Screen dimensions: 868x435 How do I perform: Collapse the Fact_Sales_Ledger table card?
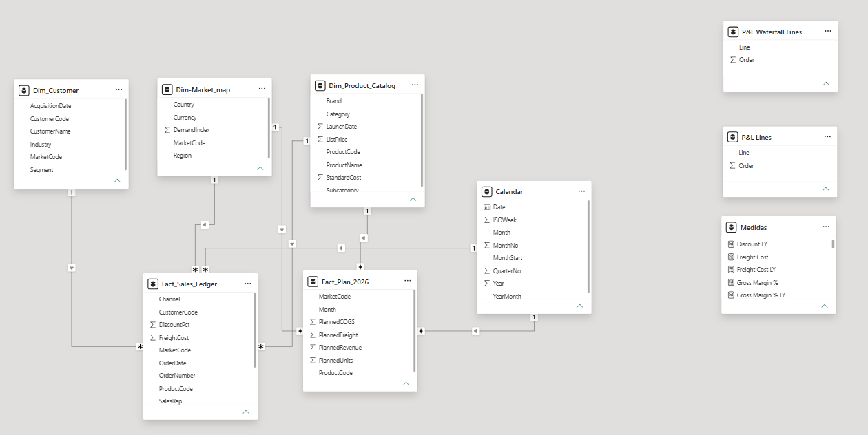tap(246, 412)
